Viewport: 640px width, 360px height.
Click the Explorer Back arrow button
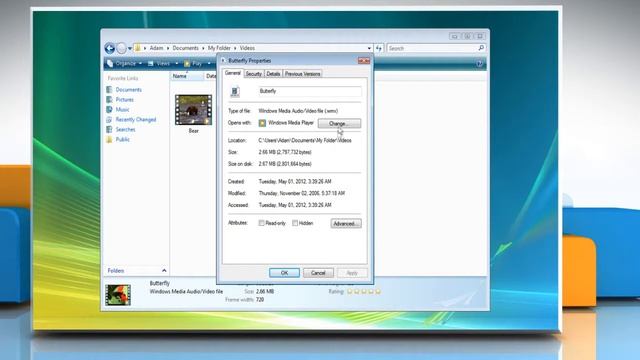tap(109, 49)
